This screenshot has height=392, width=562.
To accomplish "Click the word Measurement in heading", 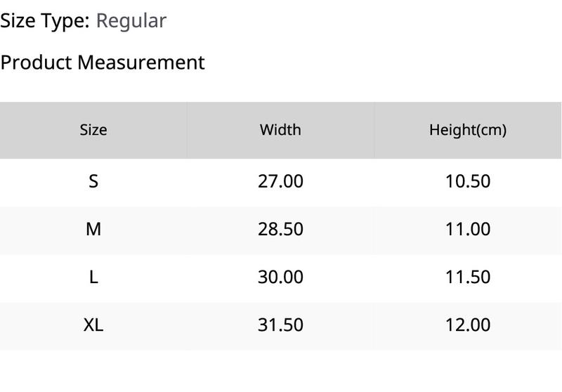I will coord(141,63).
